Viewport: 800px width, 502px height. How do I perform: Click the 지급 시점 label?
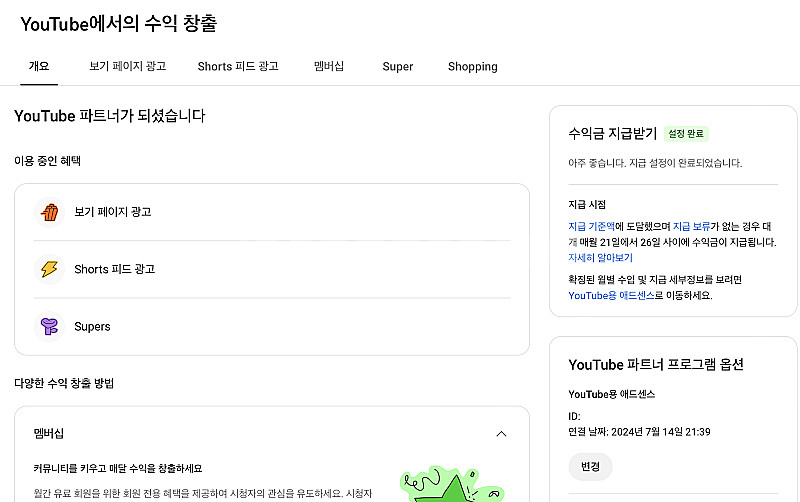click(587, 205)
